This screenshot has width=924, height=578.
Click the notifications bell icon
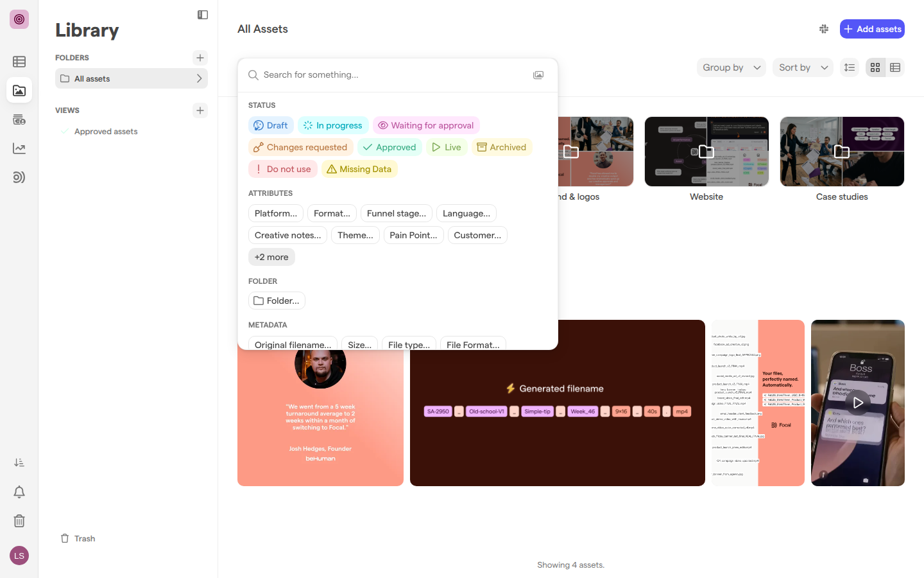(19, 492)
